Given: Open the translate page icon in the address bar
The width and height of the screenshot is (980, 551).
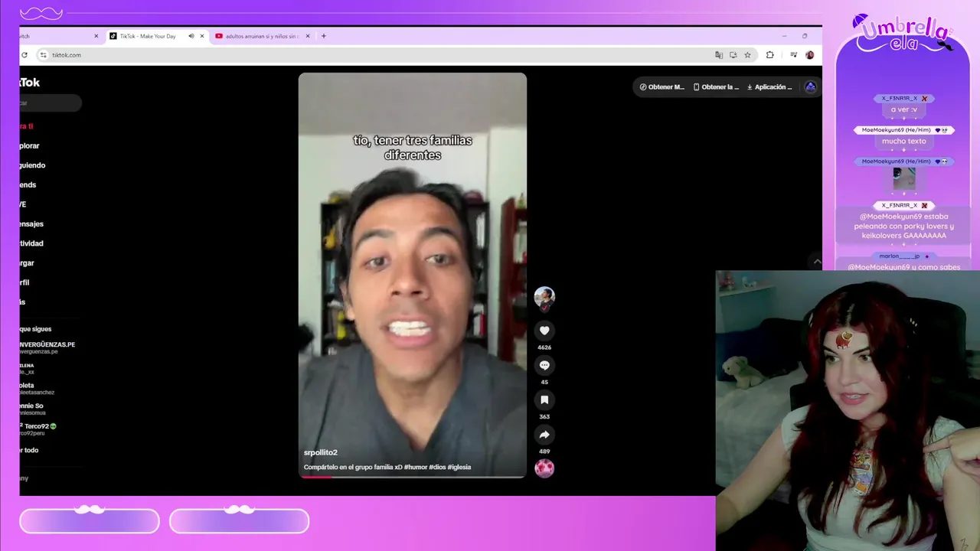Looking at the screenshot, I should [x=718, y=55].
